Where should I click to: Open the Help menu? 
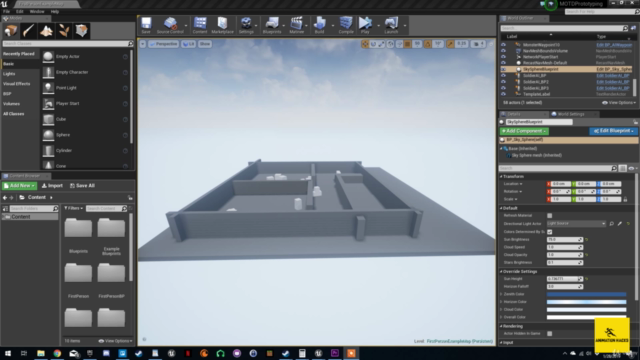pyautogui.click(x=55, y=11)
